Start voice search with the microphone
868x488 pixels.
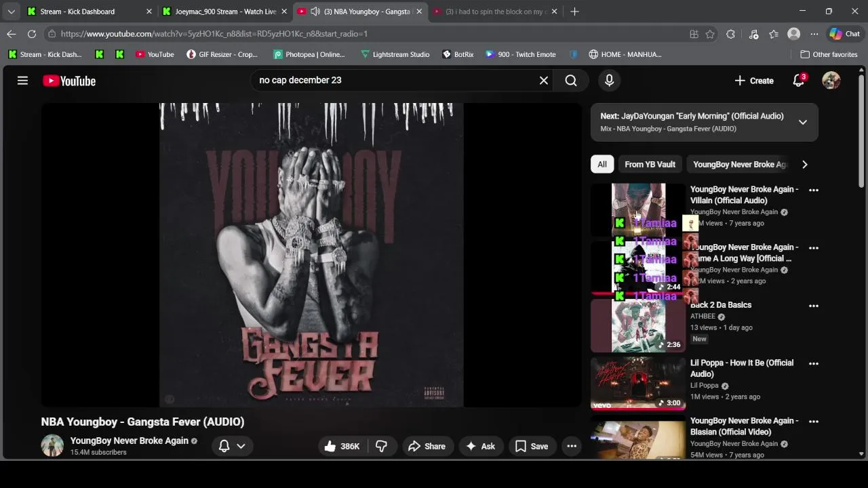[x=609, y=81]
